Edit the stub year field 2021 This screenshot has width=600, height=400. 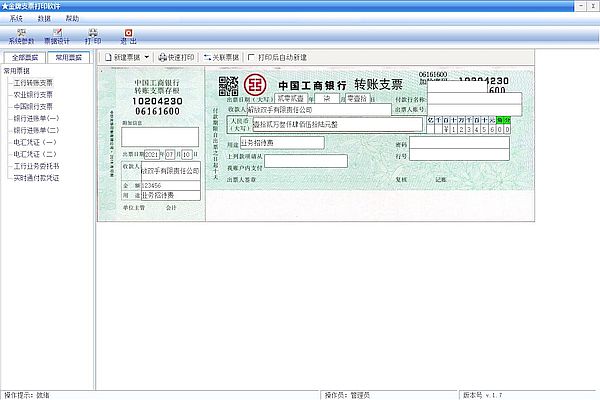pos(152,155)
